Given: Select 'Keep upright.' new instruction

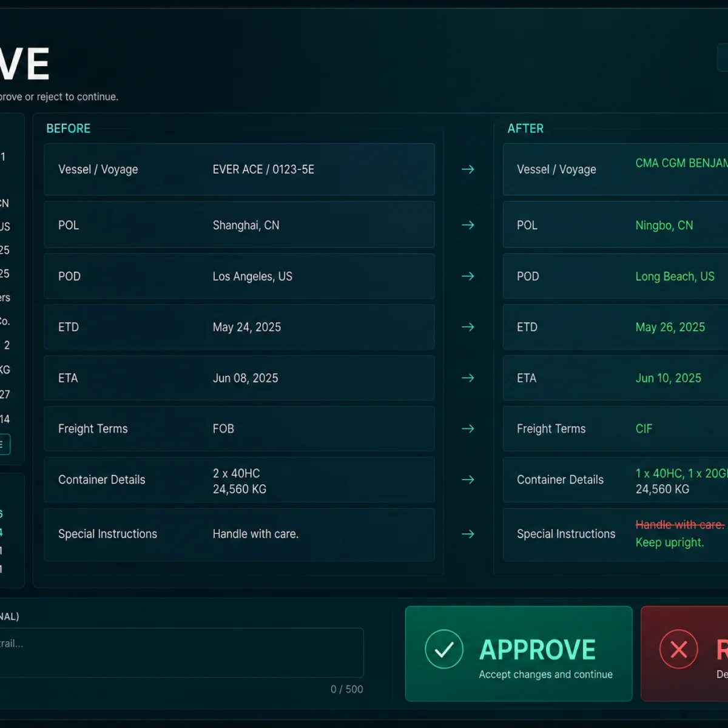Looking at the screenshot, I should 670,542.
